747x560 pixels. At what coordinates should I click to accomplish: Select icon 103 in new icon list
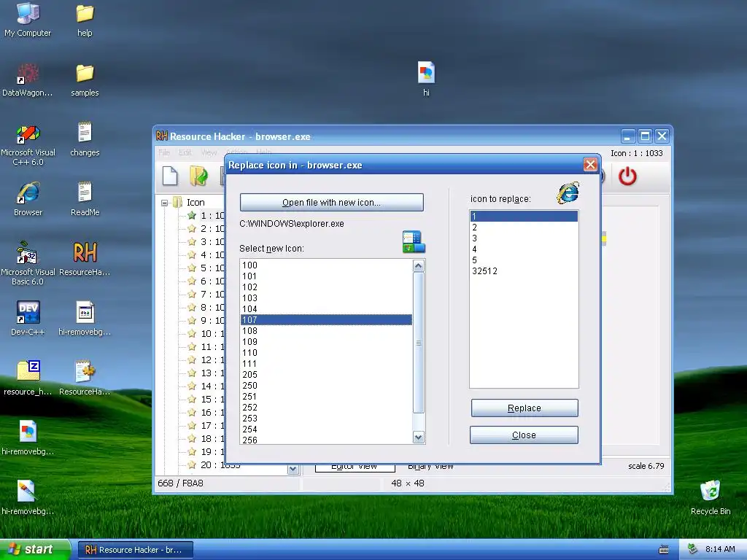tap(326, 298)
